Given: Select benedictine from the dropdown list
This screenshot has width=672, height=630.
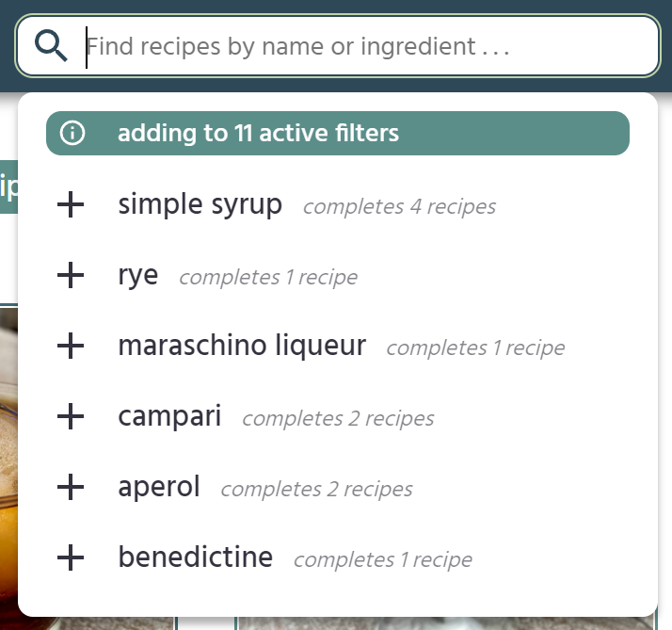Looking at the screenshot, I should pos(195,558).
